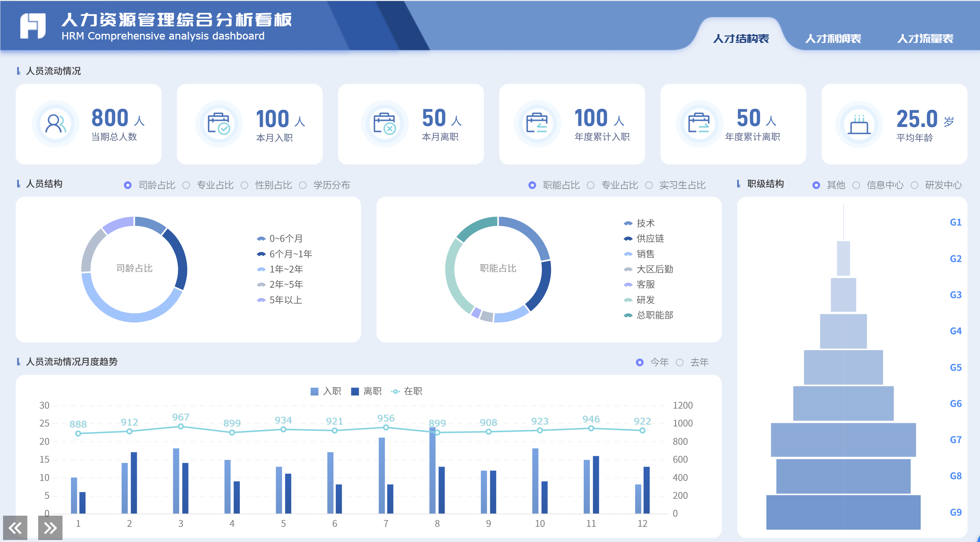This screenshot has width=980, height=542.
Task: Click the briefcase checkmark icon on 本月入职 card
Action: (x=218, y=124)
